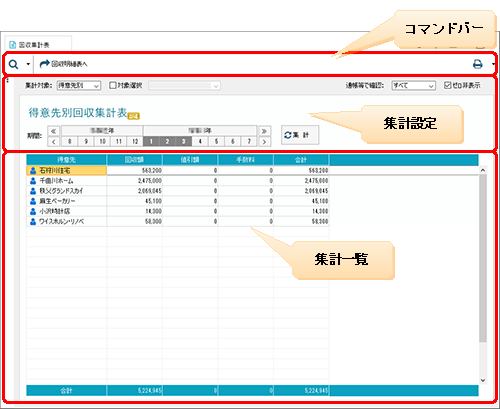Click the printer icon
This screenshot has height=409, width=500.
click(478, 64)
